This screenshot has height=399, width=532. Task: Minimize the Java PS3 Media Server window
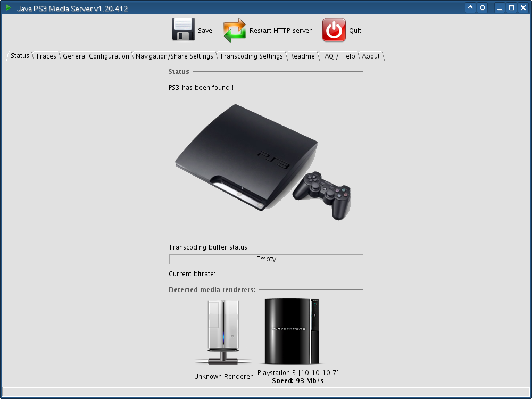[500, 7]
